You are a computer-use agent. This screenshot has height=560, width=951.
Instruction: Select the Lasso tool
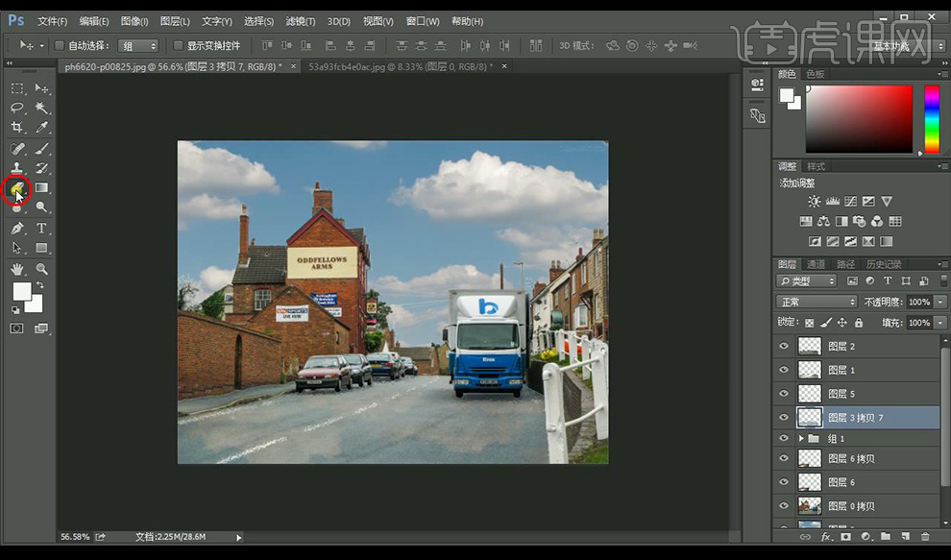pos(17,108)
